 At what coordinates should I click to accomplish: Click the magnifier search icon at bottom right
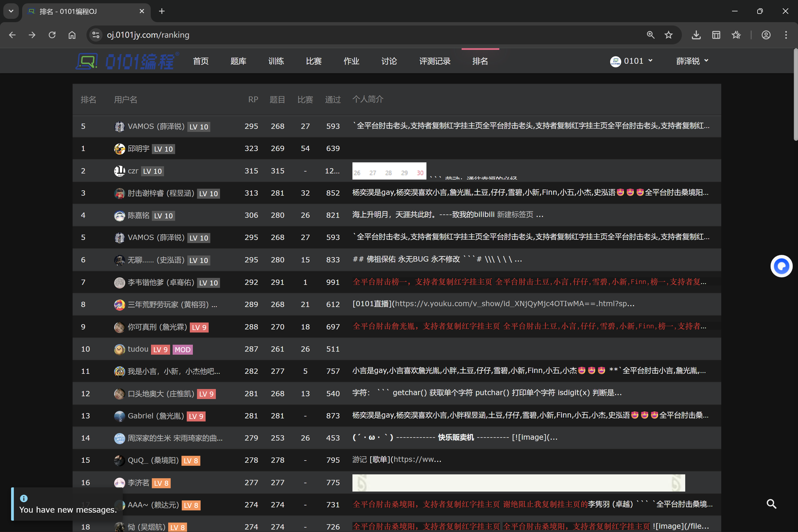tap(771, 504)
